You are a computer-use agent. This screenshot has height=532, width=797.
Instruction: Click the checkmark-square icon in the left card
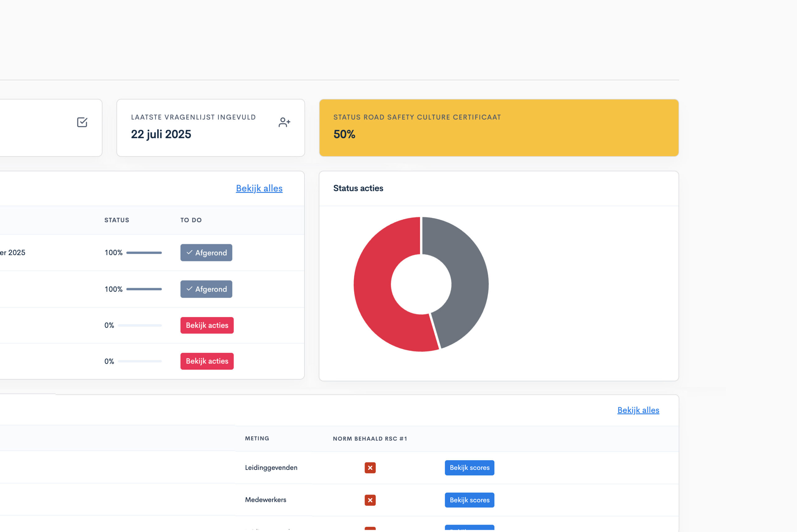pyautogui.click(x=82, y=122)
